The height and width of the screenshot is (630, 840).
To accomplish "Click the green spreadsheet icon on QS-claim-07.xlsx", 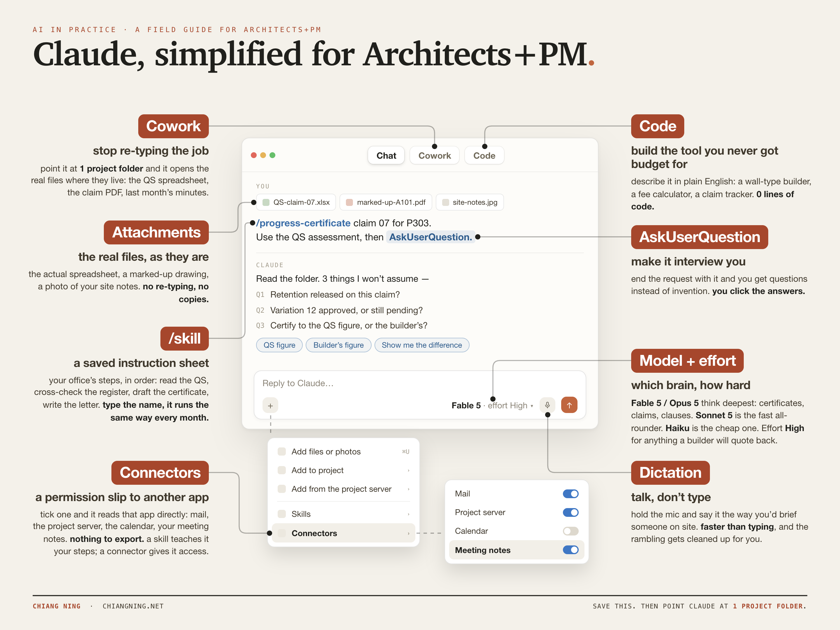I will click(x=266, y=202).
